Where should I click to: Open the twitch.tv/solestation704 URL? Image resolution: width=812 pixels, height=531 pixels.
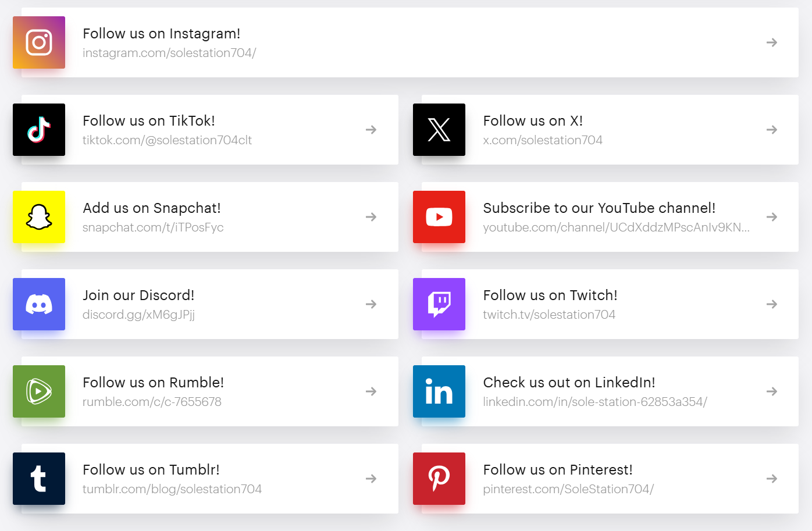point(549,315)
